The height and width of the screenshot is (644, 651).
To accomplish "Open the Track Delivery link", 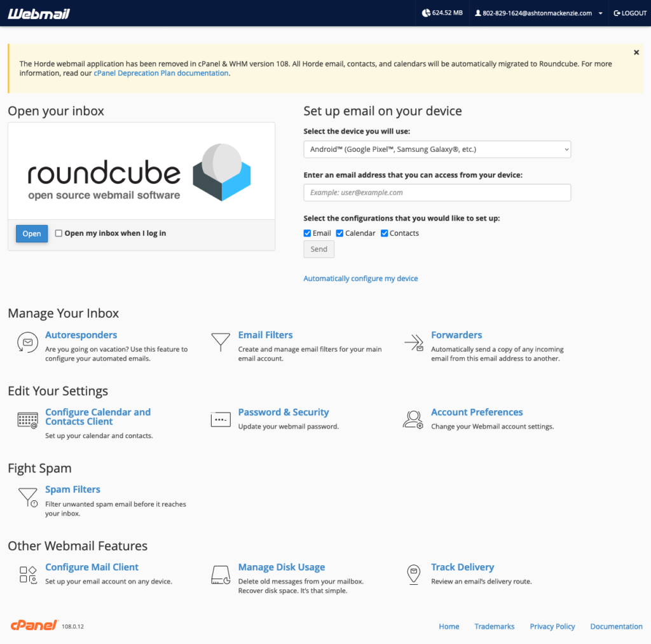I will coord(463,567).
